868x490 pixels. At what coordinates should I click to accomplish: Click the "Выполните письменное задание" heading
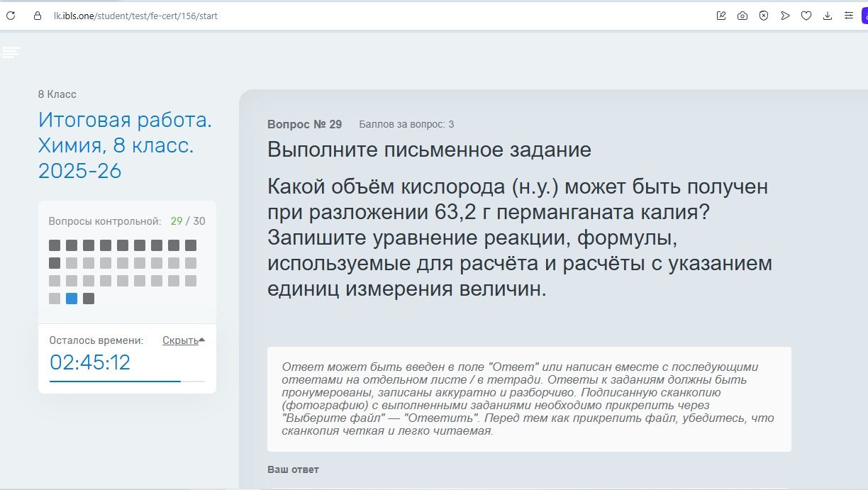(x=429, y=150)
